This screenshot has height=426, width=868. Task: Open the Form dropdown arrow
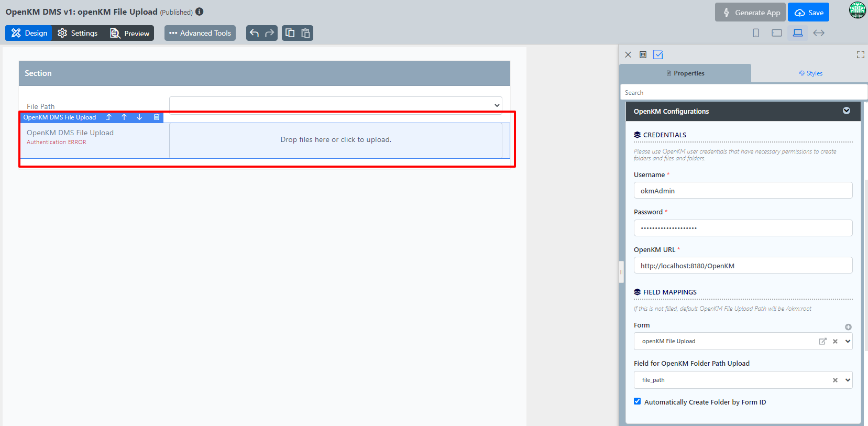848,342
